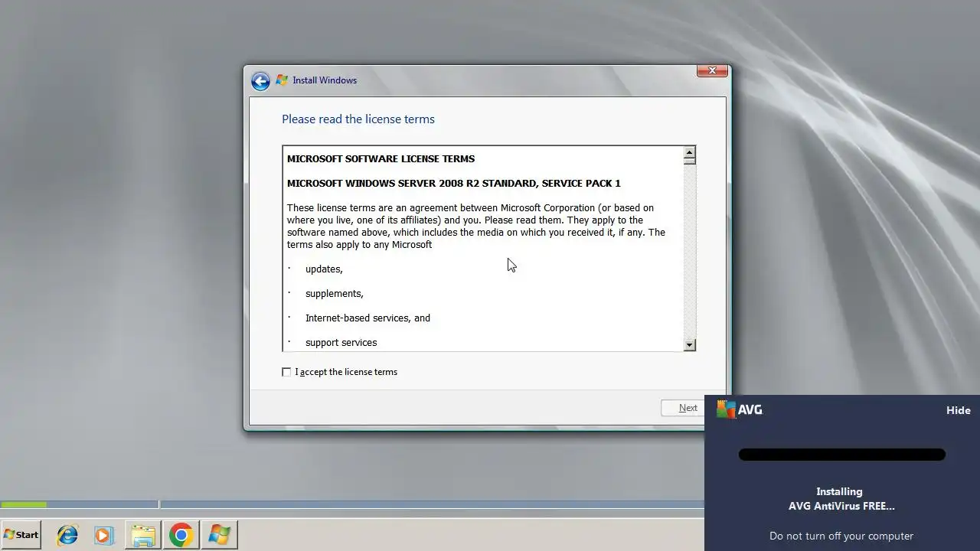Viewport: 980px width, 551px height.
Task: Open the Start menu
Action: coord(21,535)
